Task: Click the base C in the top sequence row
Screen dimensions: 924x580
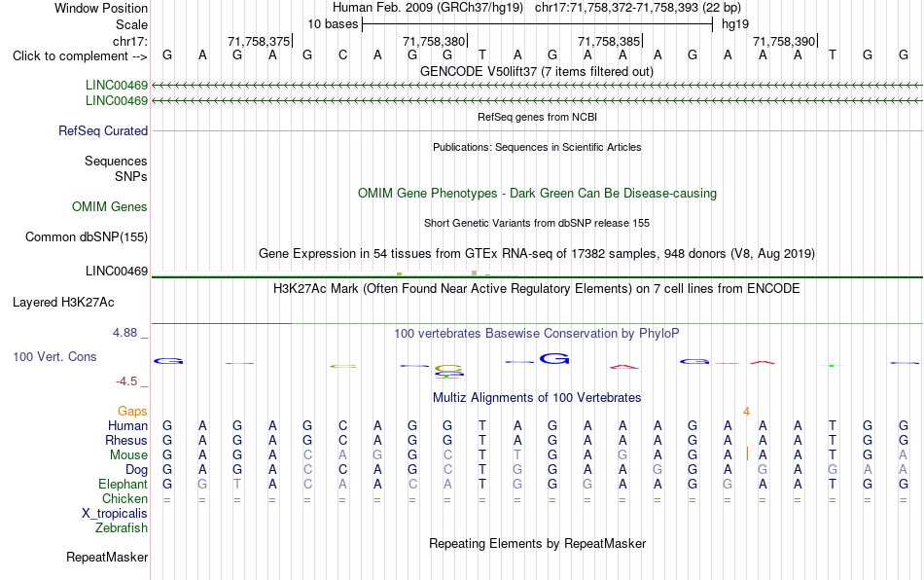Action: point(342,55)
